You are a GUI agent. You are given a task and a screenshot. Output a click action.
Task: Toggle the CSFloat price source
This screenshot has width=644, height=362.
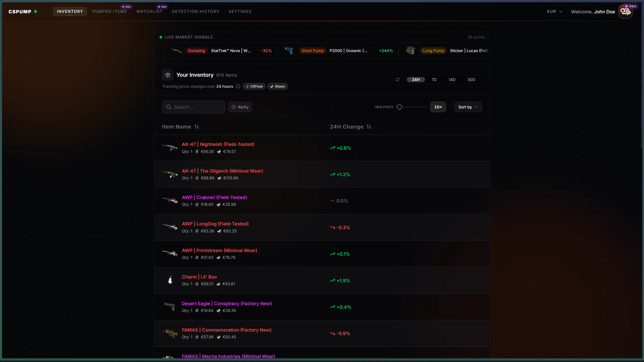254,86
